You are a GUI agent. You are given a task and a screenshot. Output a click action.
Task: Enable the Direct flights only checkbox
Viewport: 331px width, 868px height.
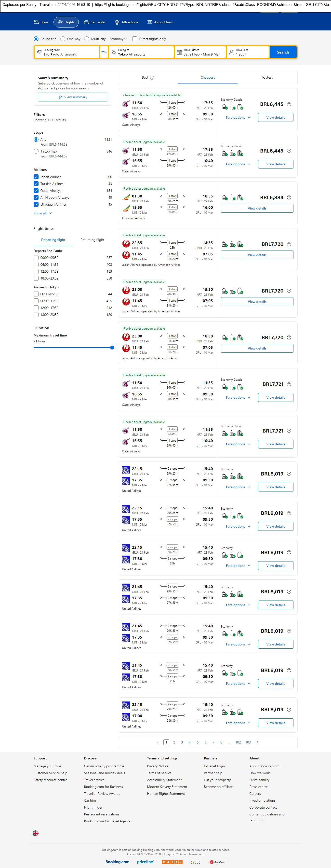[135, 39]
